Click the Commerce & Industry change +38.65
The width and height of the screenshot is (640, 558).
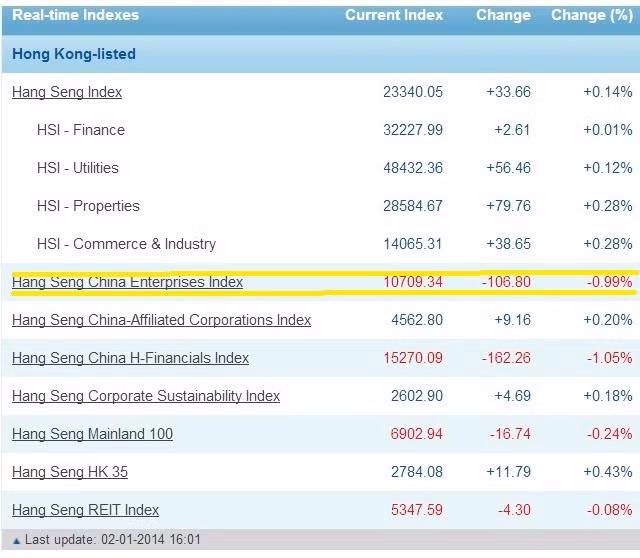point(508,244)
